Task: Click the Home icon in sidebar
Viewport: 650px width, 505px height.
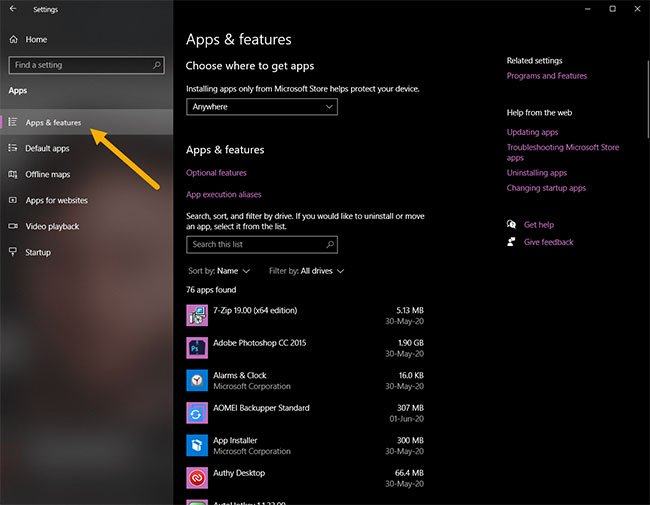Action: pos(12,39)
